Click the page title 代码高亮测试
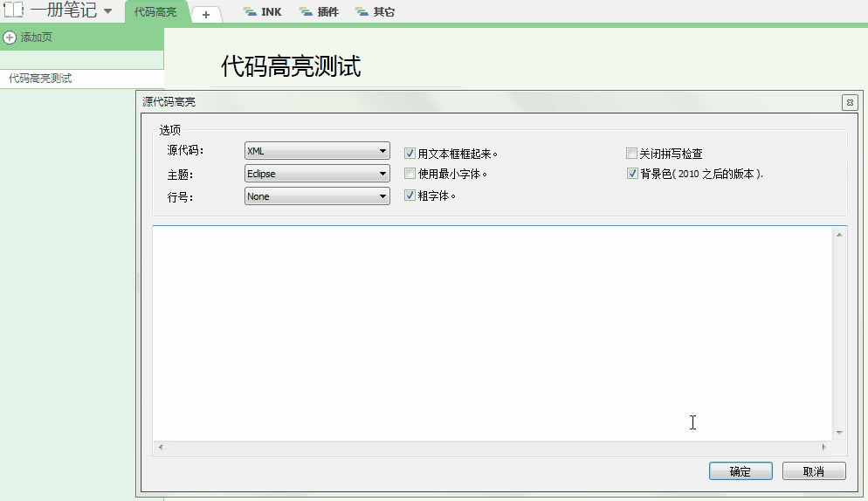The width and height of the screenshot is (868, 501). [x=291, y=65]
